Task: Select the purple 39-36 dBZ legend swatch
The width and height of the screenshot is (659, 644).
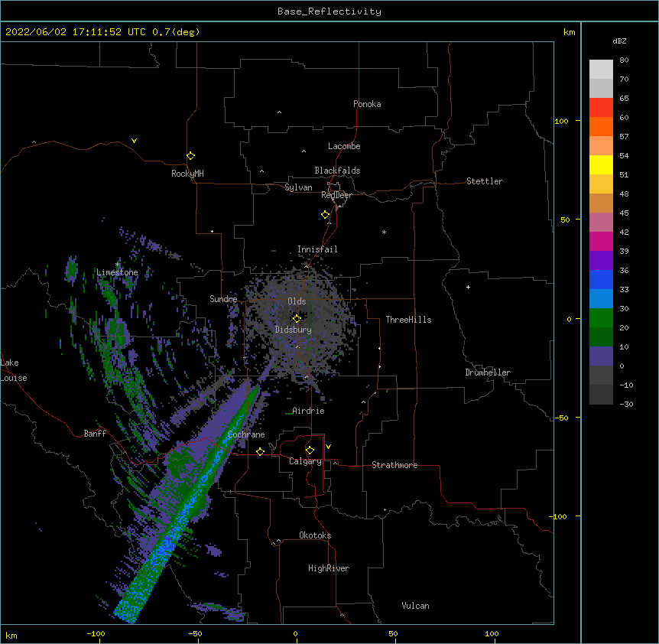Action: (601, 261)
